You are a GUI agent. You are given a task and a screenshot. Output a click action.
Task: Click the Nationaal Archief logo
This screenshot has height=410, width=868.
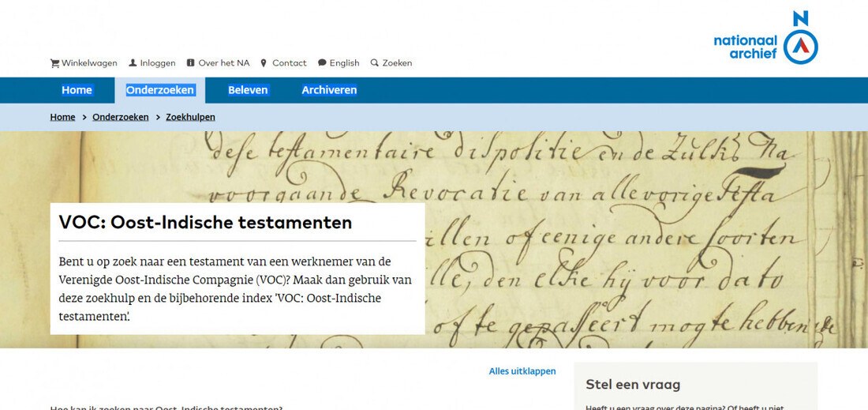(765, 36)
